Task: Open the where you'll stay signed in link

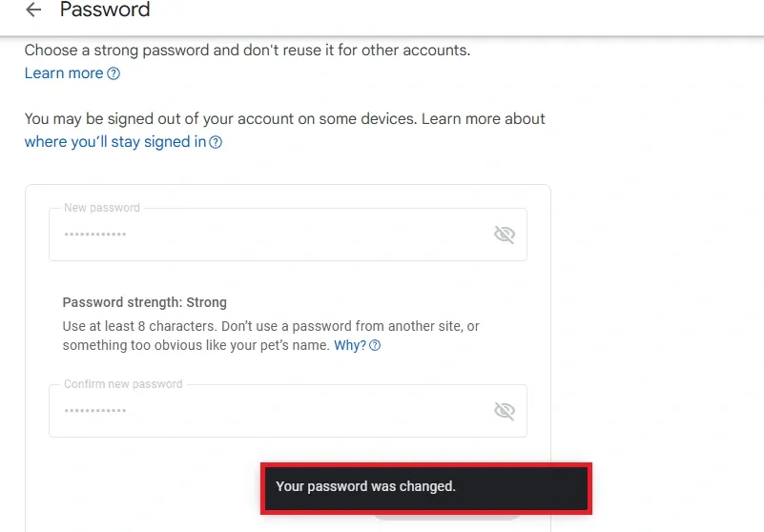Action: coord(114,142)
